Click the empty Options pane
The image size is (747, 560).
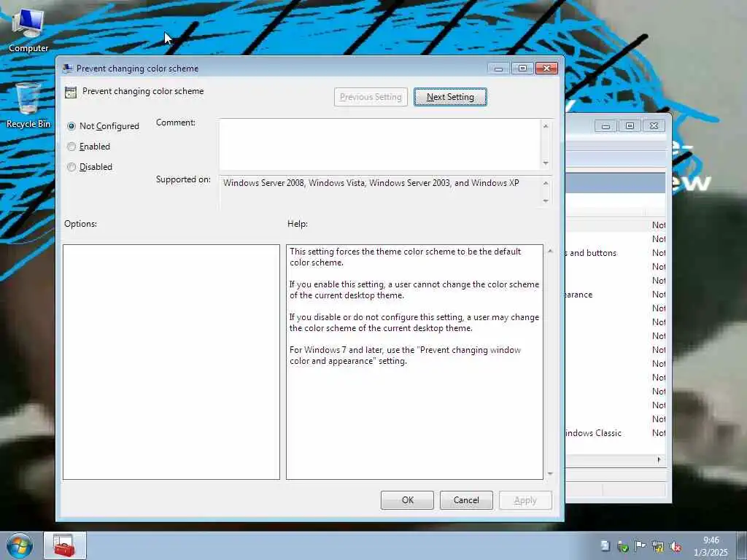point(171,362)
